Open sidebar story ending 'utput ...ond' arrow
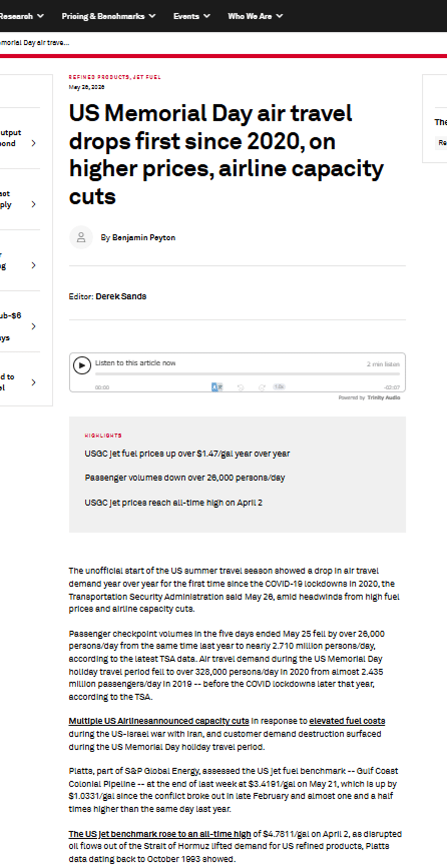Viewport: 447px width, 868px height. coord(34,143)
